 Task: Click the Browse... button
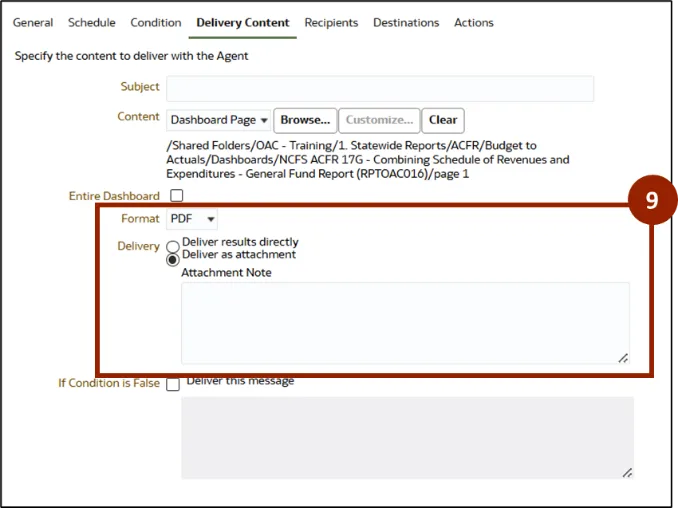pyautogui.click(x=305, y=120)
